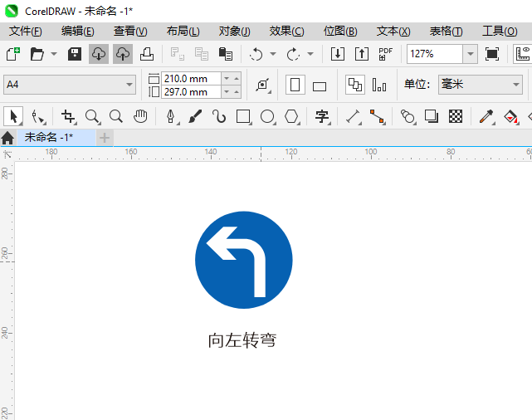Click the Import icon
This screenshot has width=532, height=420.
pos(338,54)
